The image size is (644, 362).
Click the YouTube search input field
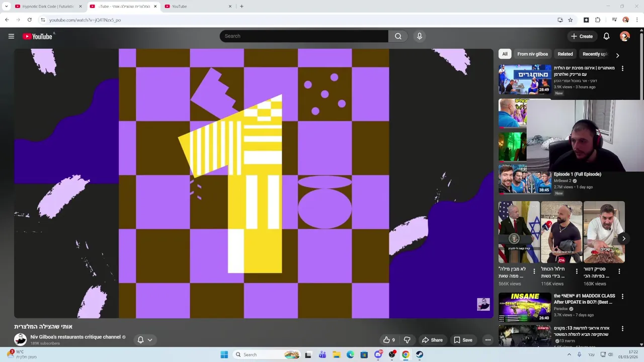pyautogui.click(x=304, y=36)
